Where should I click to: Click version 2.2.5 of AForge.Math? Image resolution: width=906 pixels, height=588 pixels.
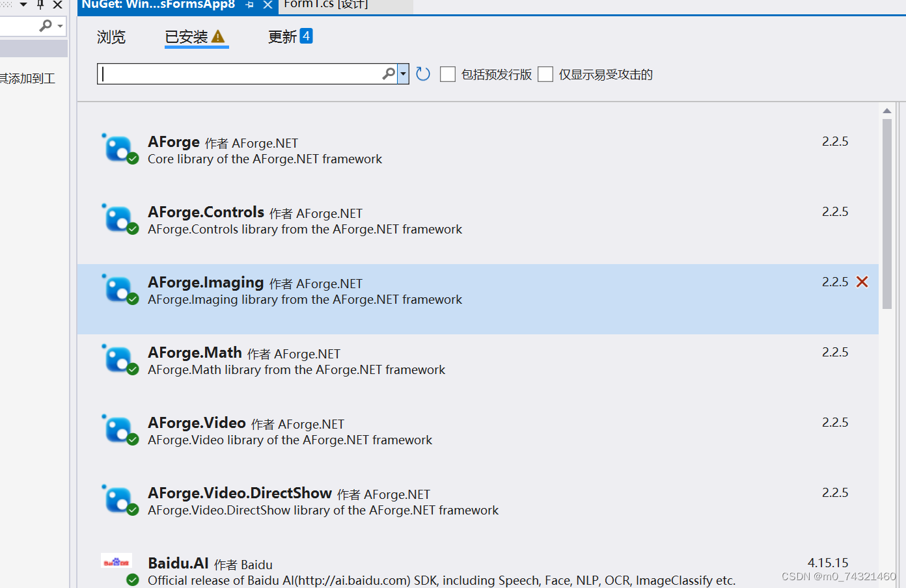(x=835, y=352)
